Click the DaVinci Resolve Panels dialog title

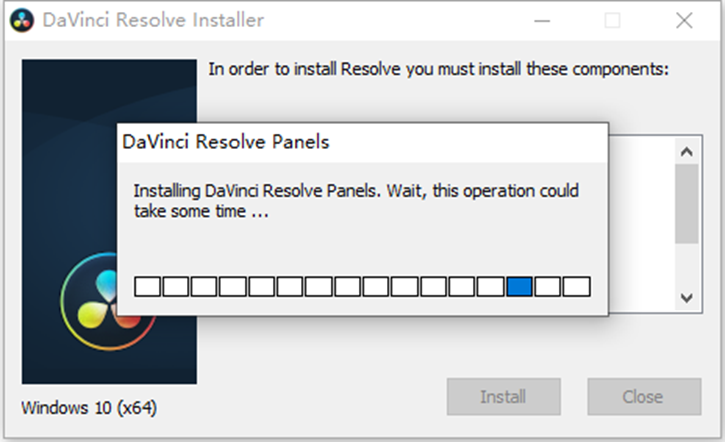click(226, 142)
